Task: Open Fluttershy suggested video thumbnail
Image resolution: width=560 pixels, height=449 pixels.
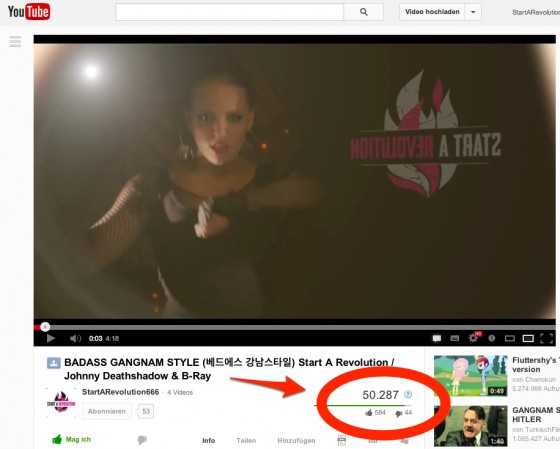Action: tap(470, 375)
